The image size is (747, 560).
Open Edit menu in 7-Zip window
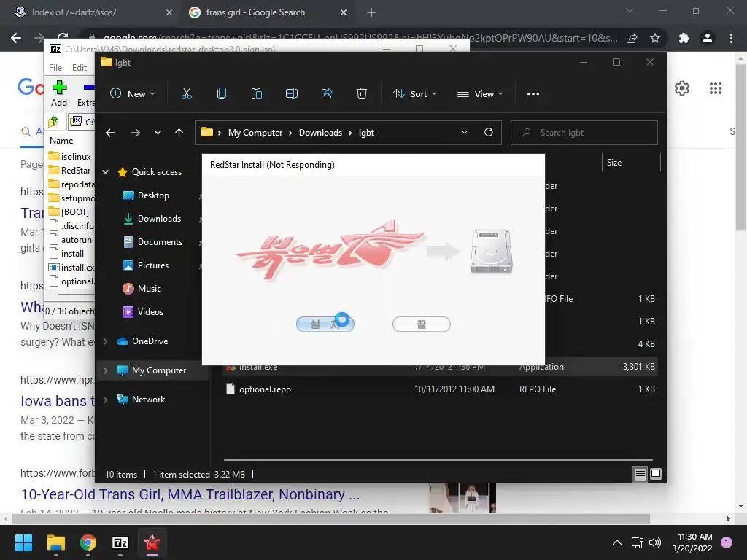coord(79,68)
